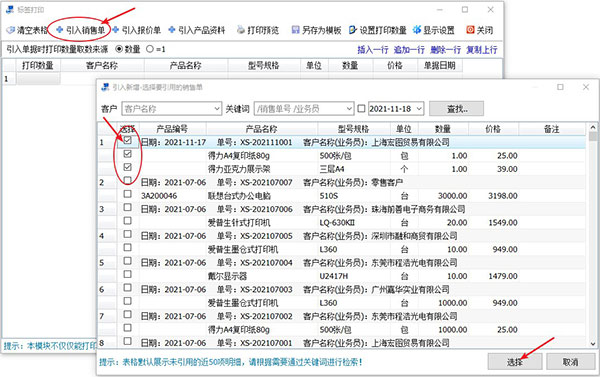
Task: Click the 备注 column header in the dialog
Action: (552, 129)
